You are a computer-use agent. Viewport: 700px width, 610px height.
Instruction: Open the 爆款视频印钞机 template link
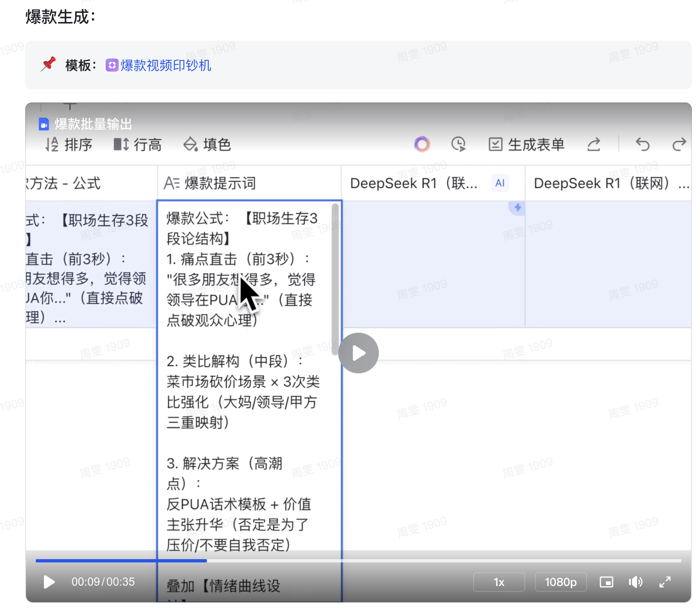tap(165, 65)
